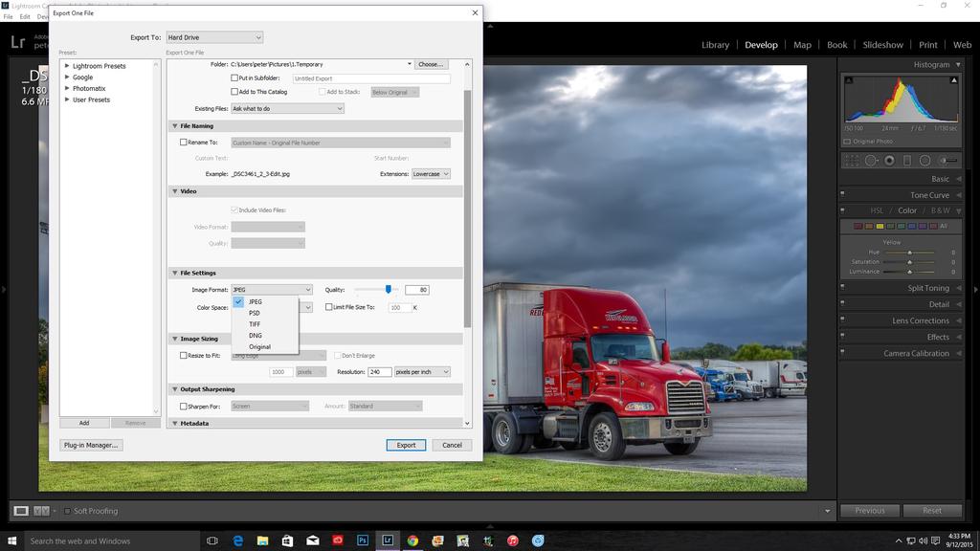Choose TIFF from the image format list
The image size is (980, 551).
pos(255,324)
